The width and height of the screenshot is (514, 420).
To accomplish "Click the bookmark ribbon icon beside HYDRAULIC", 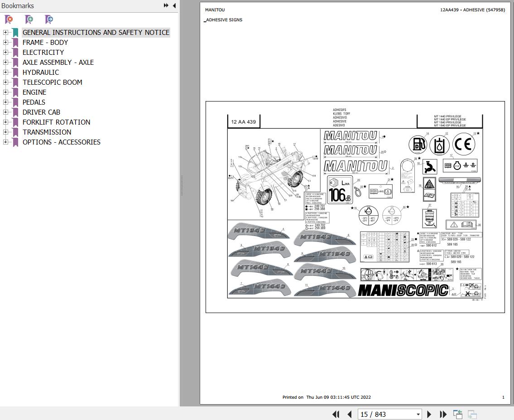I will click(15, 72).
